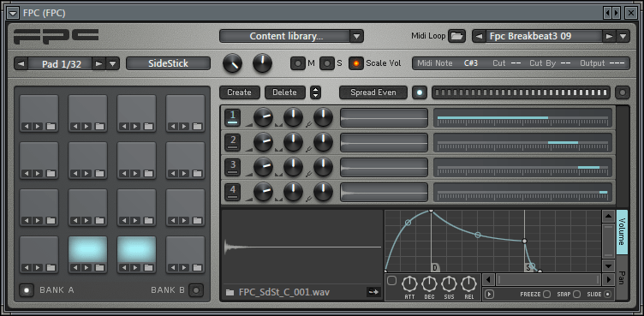Toggle the Mute (M) button
Image resolution: width=644 pixels, height=316 pixels.
(x=298, y=63)
